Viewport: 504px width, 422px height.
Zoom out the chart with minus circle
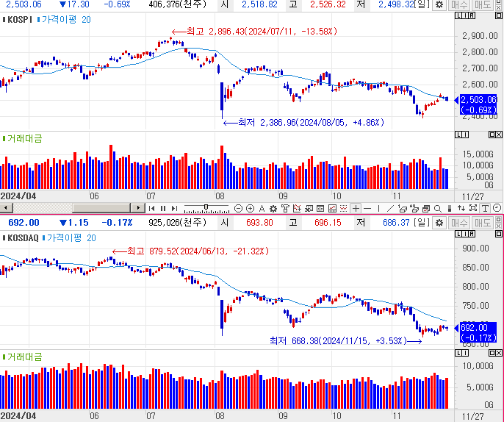pyautogui.click(x=238, y=209)
